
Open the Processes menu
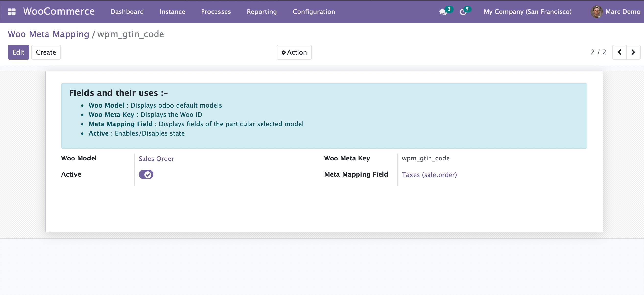216,11
